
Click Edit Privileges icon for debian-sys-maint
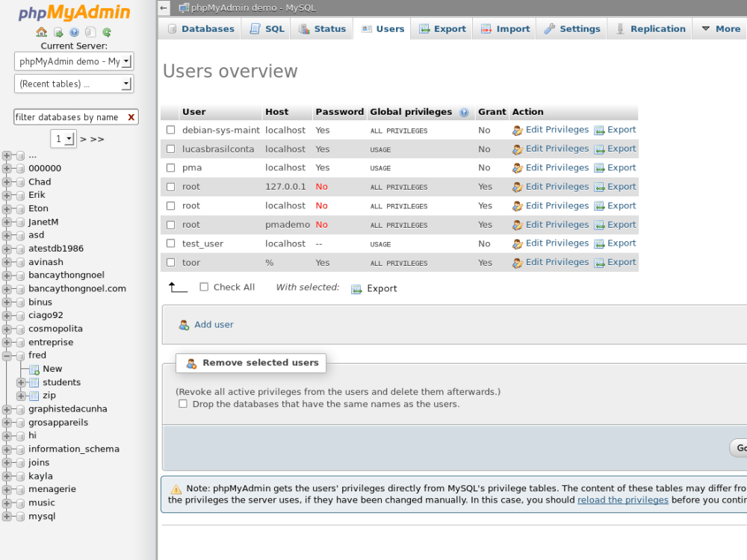(518, 130)
